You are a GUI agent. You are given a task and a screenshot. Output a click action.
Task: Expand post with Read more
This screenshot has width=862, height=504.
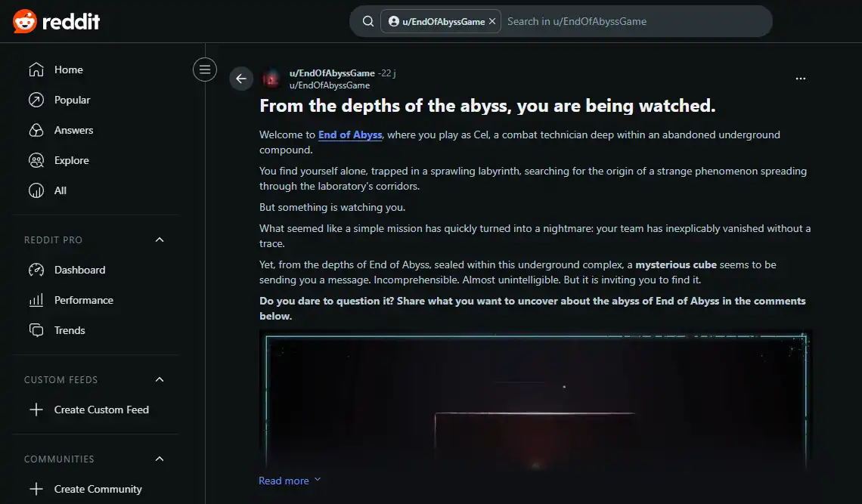point(290,481)
